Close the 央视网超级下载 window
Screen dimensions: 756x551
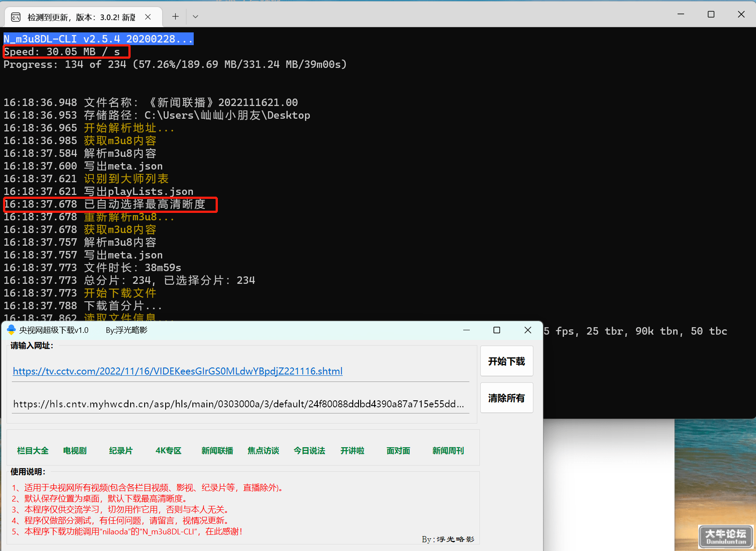[x=528, y=330]
